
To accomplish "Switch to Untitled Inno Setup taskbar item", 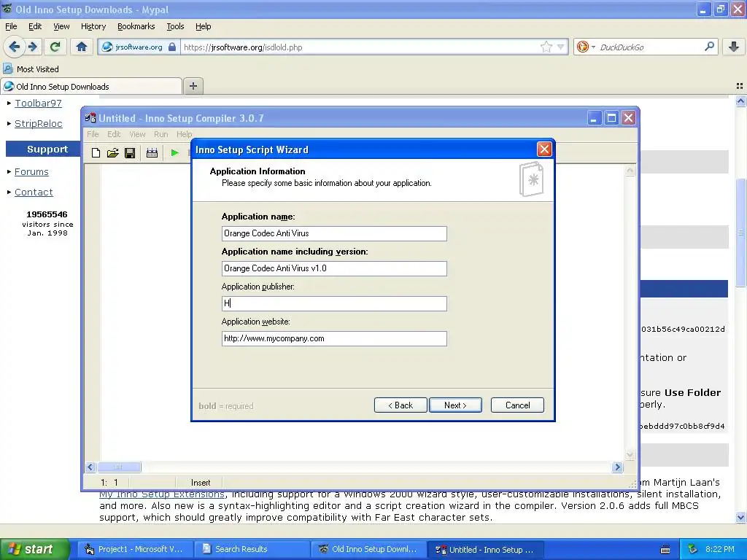I will tap(485, 549).
